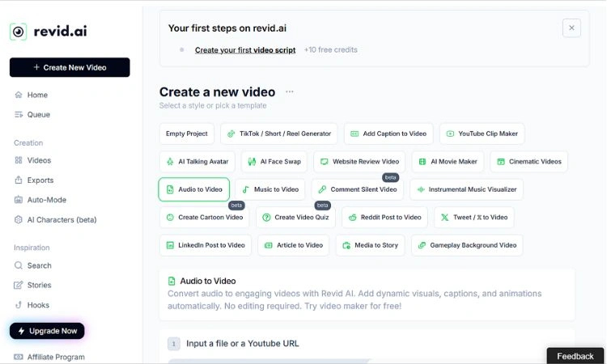Click the +10 free credits text
The height and width of the screenshot is (364, 607).
tap(330, 50)
